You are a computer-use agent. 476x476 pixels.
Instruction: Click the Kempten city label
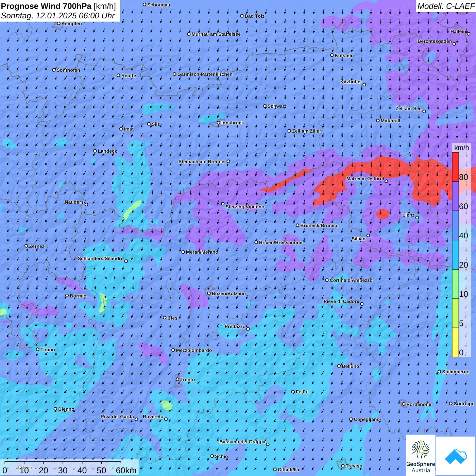(71, 23)
